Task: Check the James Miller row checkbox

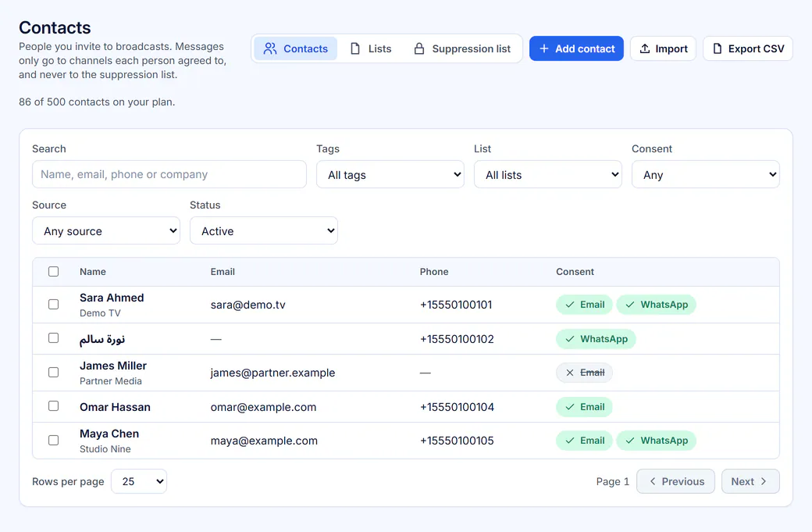Action: pos(53,372)
